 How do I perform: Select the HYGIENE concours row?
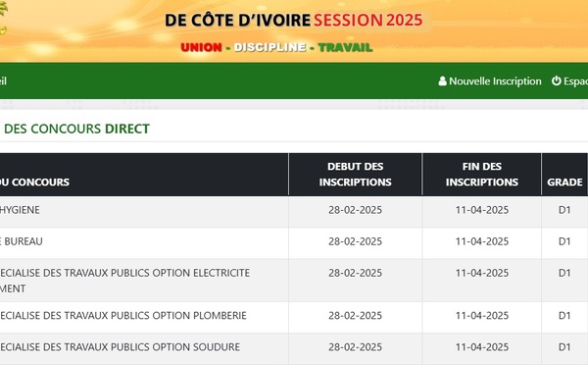pyautogui.click(x=294, y=211)
